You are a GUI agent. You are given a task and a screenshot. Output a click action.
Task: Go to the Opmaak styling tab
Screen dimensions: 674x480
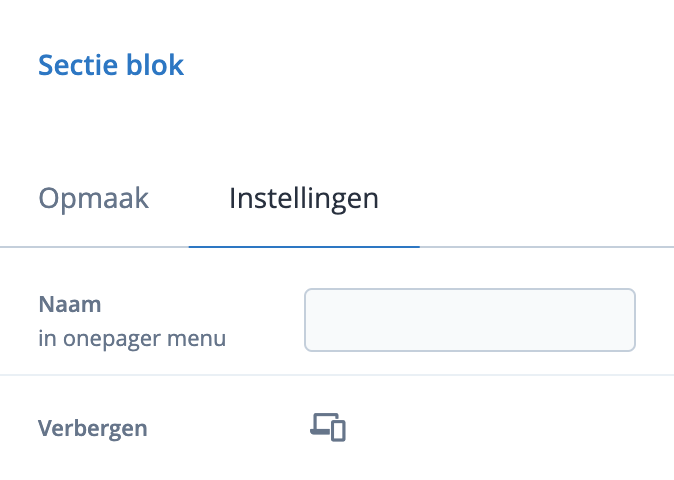click(93, 198)
